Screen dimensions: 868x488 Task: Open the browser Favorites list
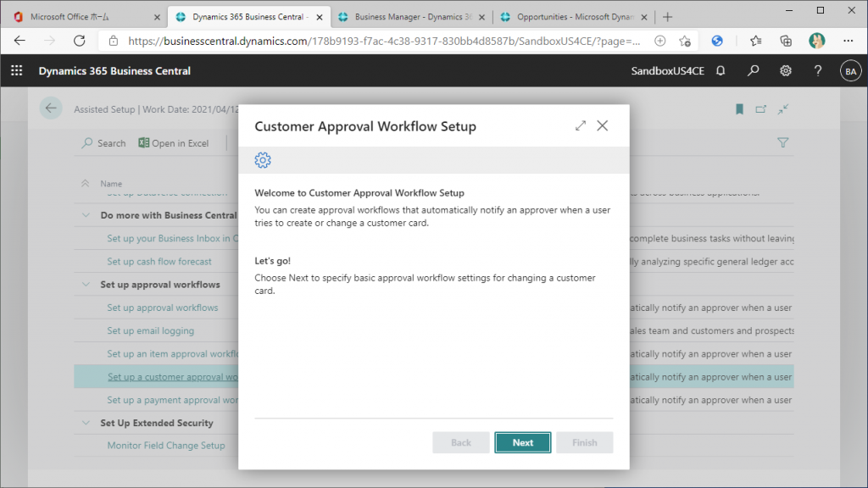[755, 41]
